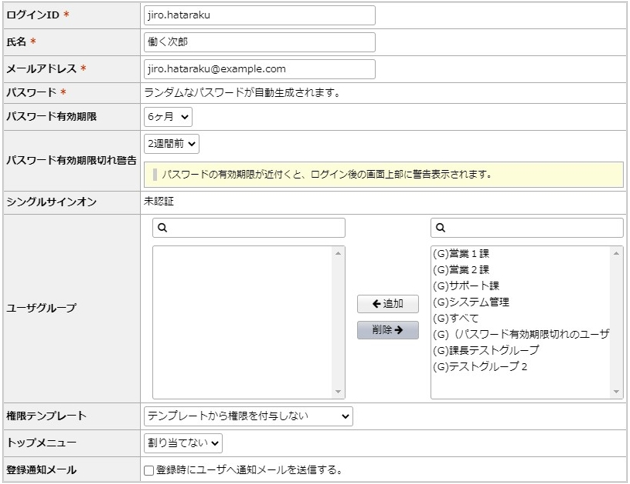Select (G)営業２課 in the group list

[x=461, y=270]
